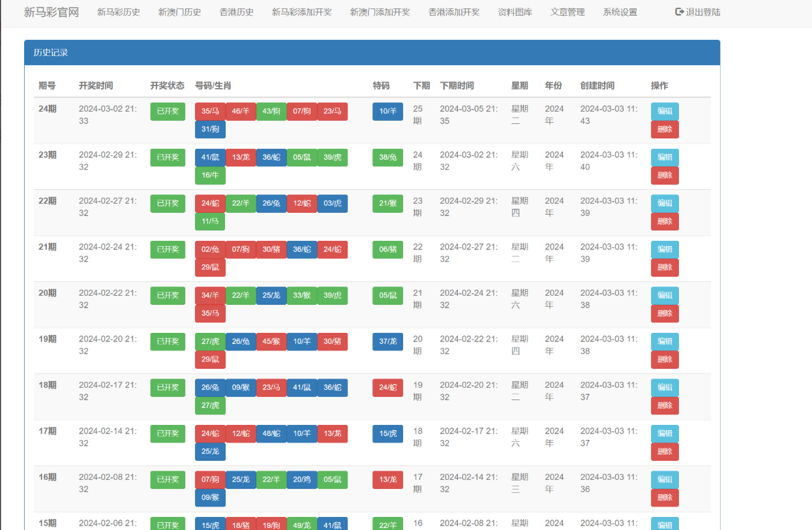Click the green 43/狗 number badge
The image size is (812, 530).
point(271,112)
